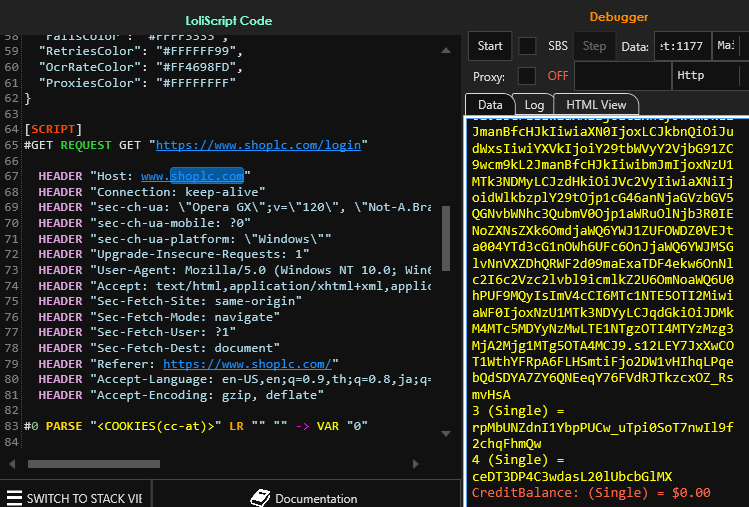Click the Documentation book icon
This screenshot has height=507, width=749.
(x=260, y=498)
